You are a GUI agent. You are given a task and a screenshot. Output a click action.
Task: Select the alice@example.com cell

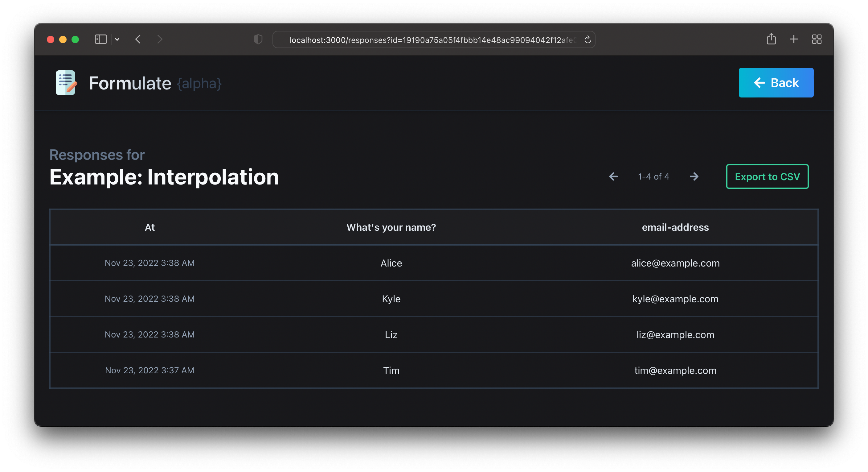tap(675, 263)
